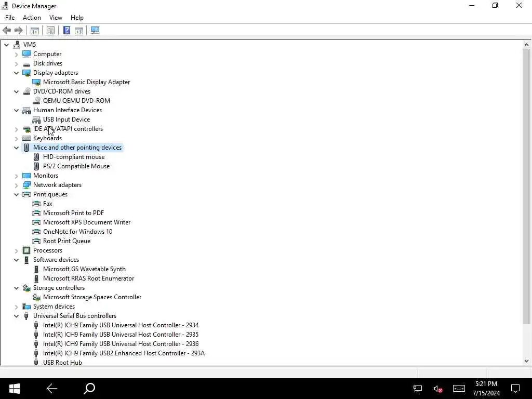Expand the Computer category
This screenshot has height=399, width=532.
point(16,54)
